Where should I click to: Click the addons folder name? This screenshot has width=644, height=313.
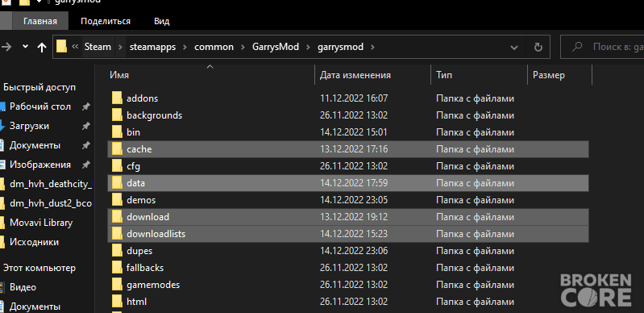(142, 98)
